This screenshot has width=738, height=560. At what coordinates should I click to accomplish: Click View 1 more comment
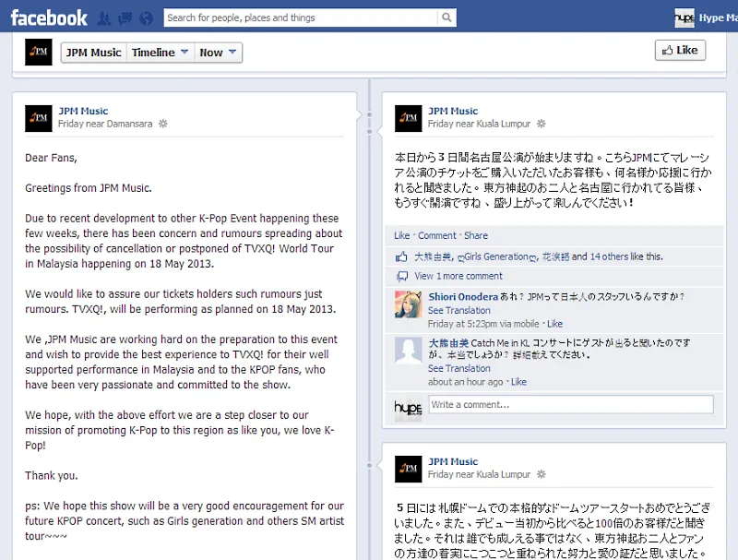[x=458, y=276]
